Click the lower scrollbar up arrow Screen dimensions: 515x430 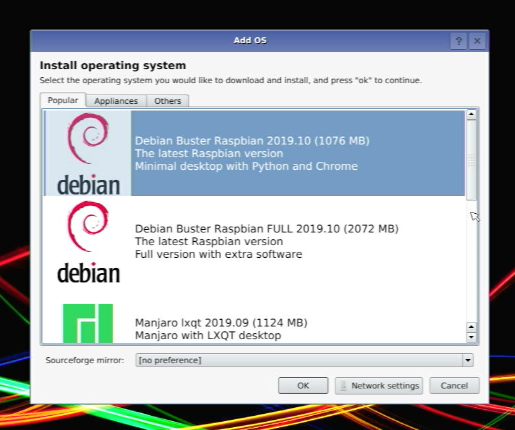click(x=471, y=327)
